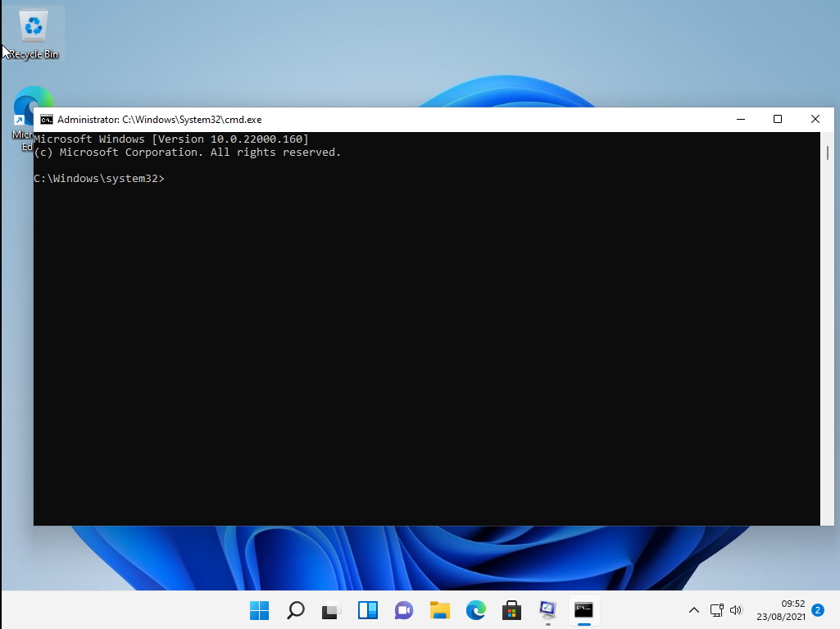The image size is (840, 629).
Task: Select the Recycle Bin desktop icon
Action: click(34, 33)
